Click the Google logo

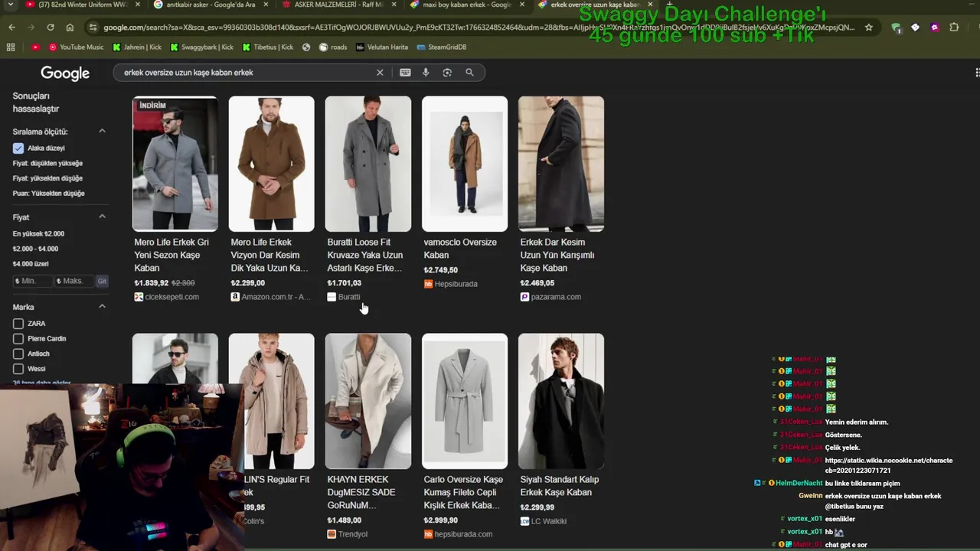(x=65, y=73)
